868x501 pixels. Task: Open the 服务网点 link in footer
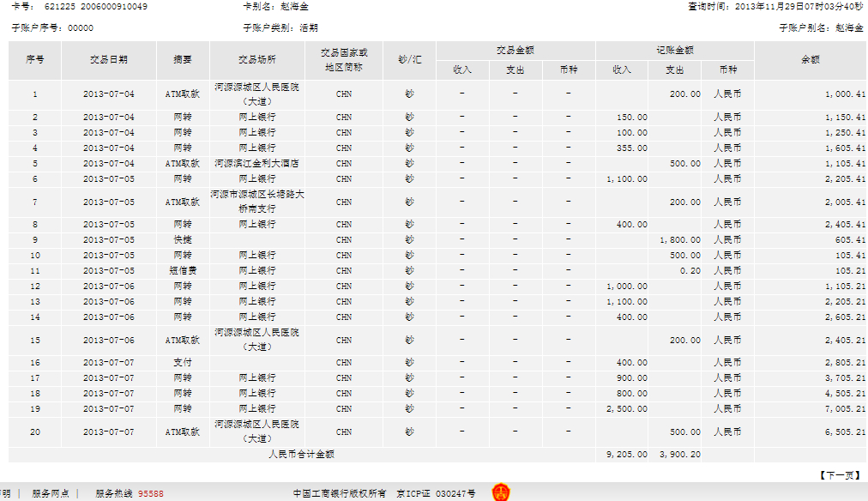tap(51, 493)
